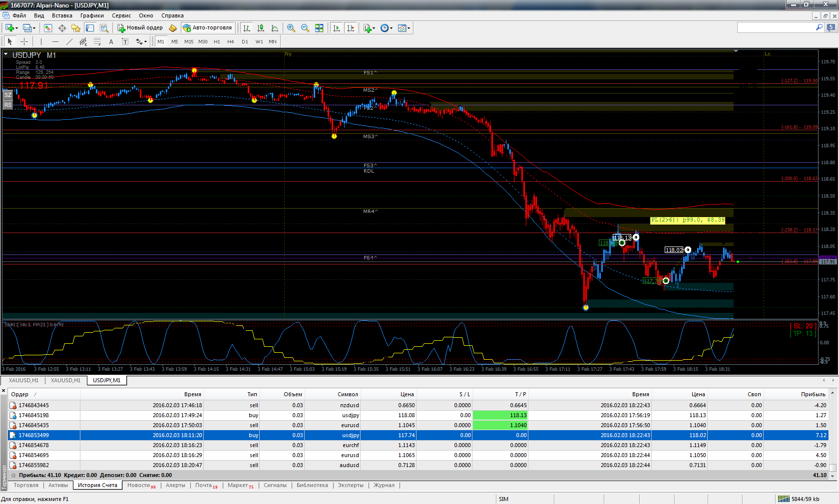Screen dimensions: 839x504
Task: Open the new chart dropdown arrow
Action: [16, 28]
